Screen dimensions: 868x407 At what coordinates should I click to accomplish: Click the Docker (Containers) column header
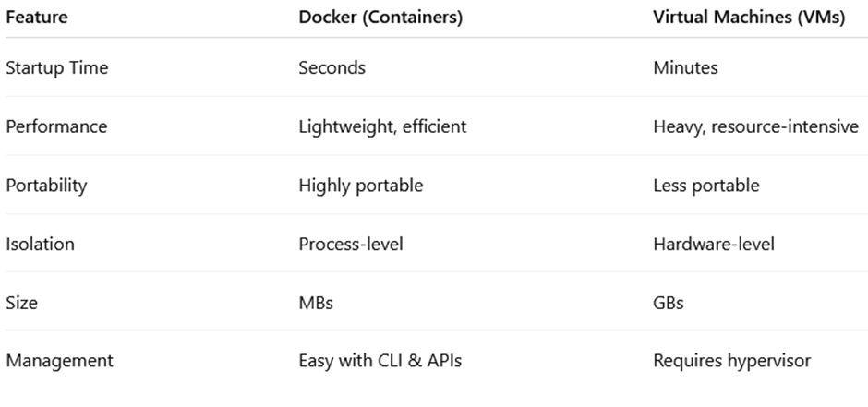(x=380, y=18)
